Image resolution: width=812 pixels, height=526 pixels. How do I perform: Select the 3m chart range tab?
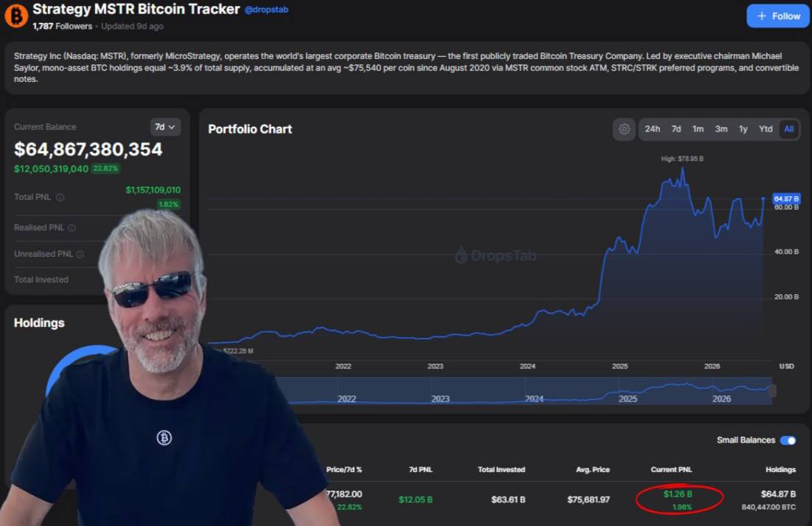tap(721, 129)
